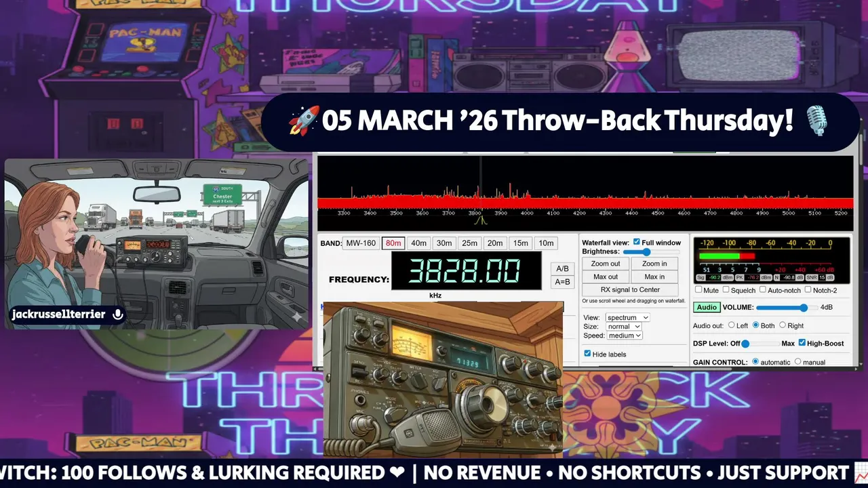This screenshot has height=488, width=868.
Task: Select the MW-160 band button
Action: tap(361, 243)
